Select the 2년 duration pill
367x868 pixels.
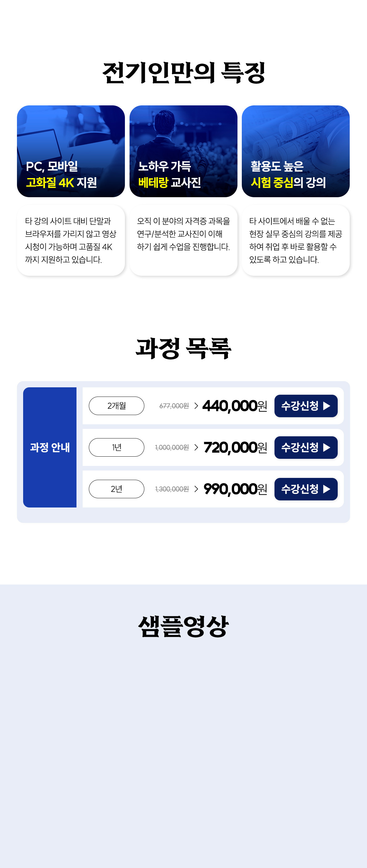click(x=116, y=489)
